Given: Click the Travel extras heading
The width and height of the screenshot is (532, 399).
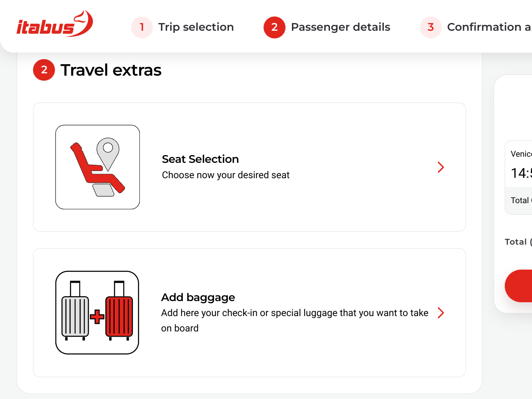Looking at the screenshot, I should tap(111, 70).
